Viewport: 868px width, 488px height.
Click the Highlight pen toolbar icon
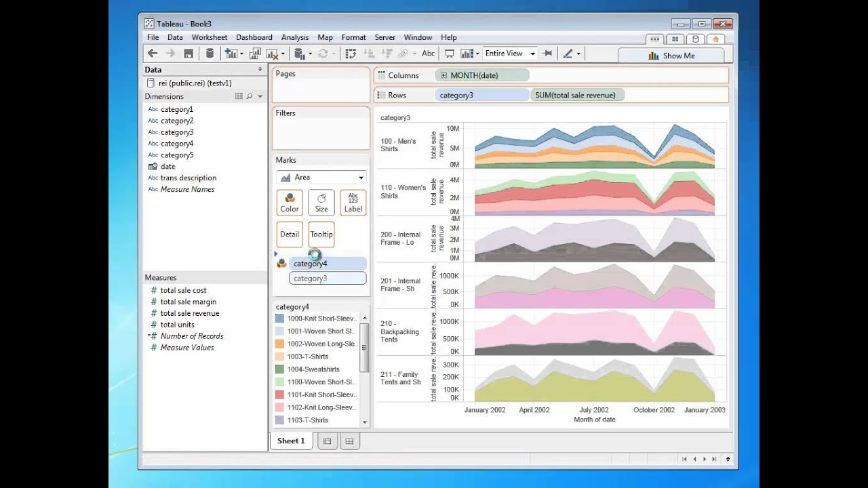click(568, 54)
